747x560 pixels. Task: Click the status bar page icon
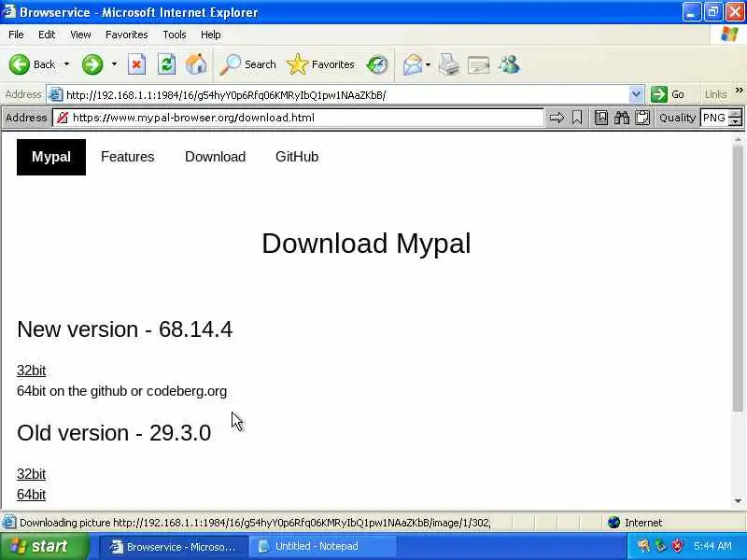pyautogui.click(x=8, y=523)
